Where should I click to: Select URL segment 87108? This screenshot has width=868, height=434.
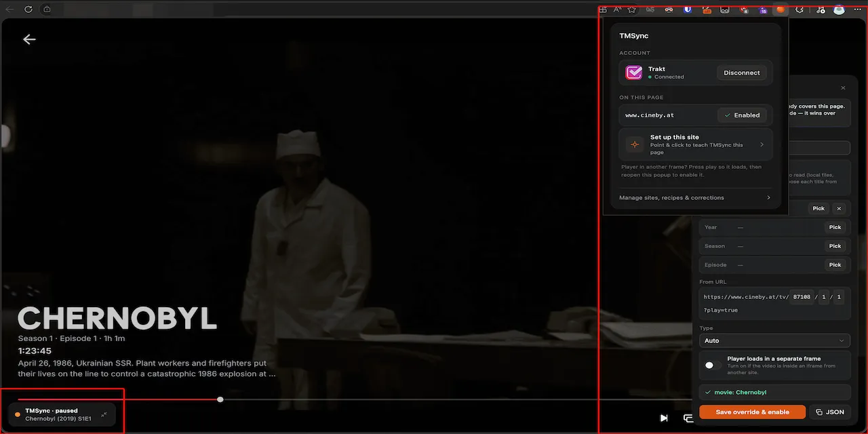pyautogui.click(x=802, y=297)
